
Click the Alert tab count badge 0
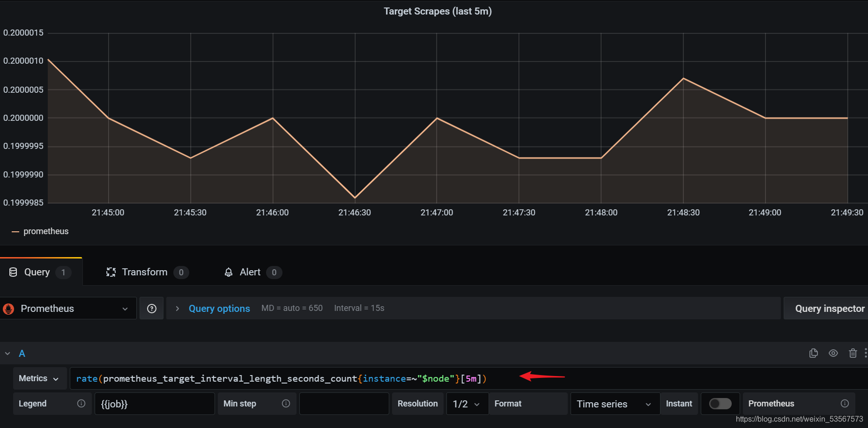pos(274,273)
